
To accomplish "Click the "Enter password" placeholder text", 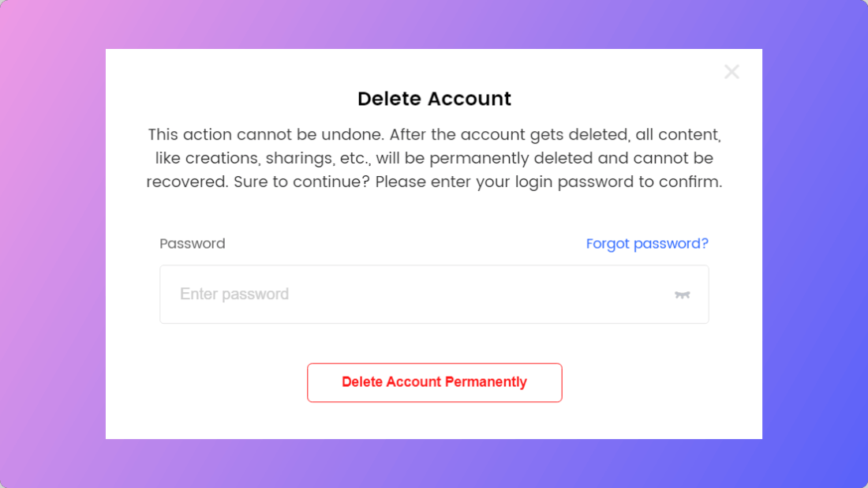I will (x=234, y=295).
